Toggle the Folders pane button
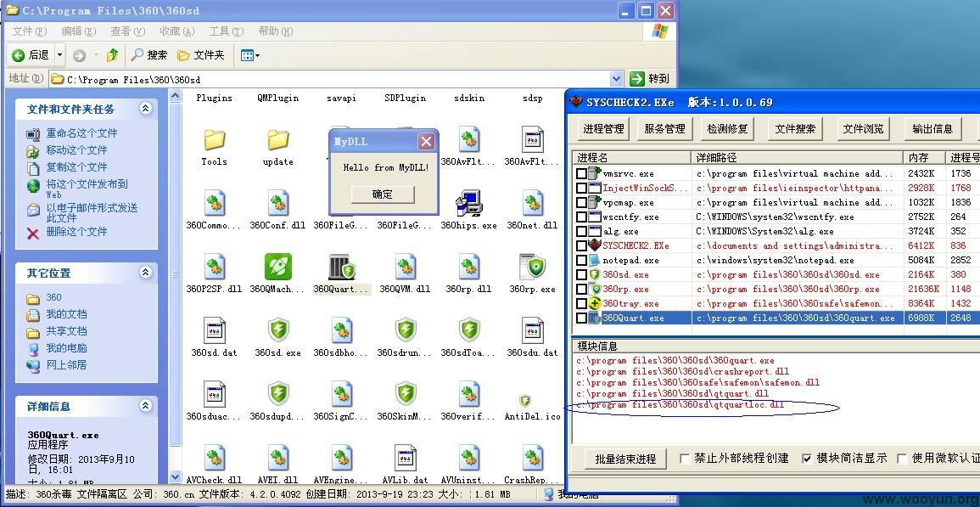Viewport: 980px width, 507px height. pyautogui.click(x=200, y=55)
